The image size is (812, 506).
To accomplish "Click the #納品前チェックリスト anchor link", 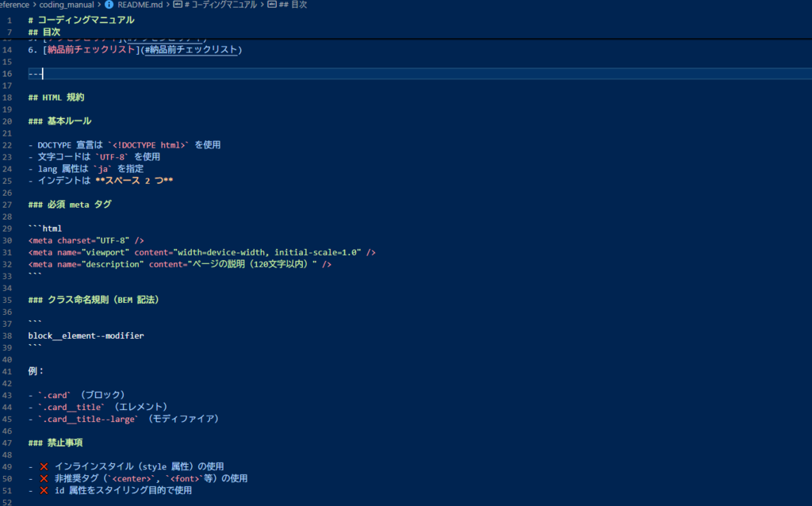I will point(191,50).
